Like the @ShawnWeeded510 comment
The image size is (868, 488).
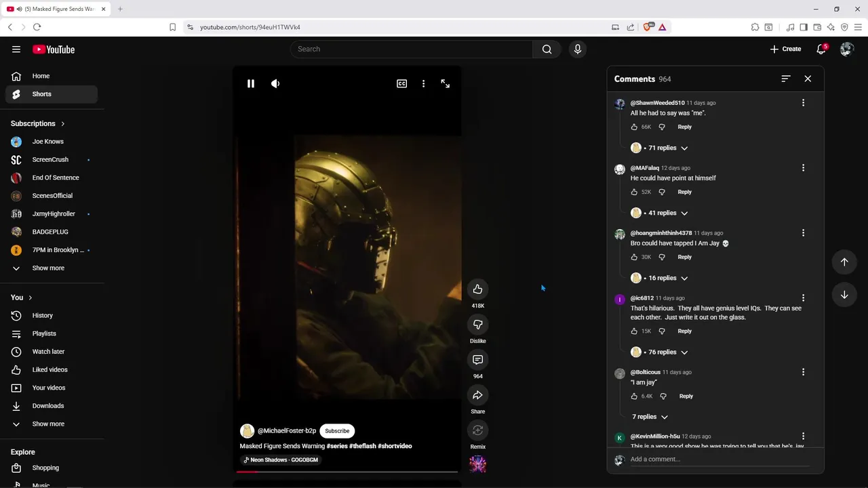point(635,127)
